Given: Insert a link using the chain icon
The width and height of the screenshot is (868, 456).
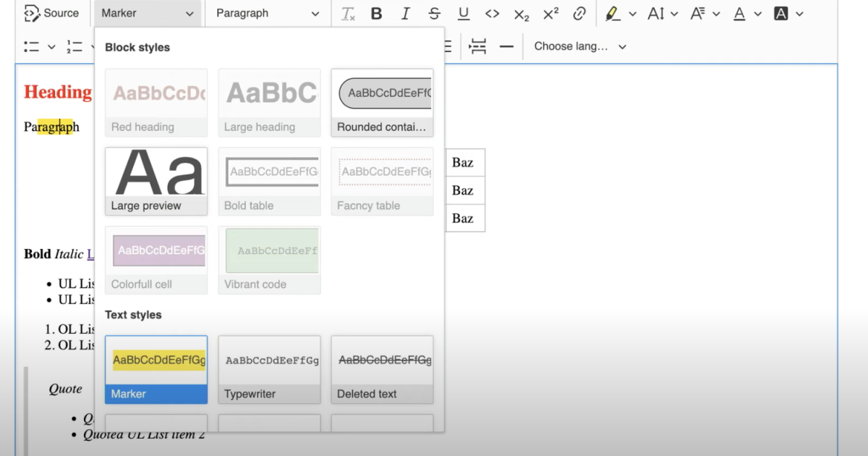Looking at the screenshot, I should click(x=579, y=14).
